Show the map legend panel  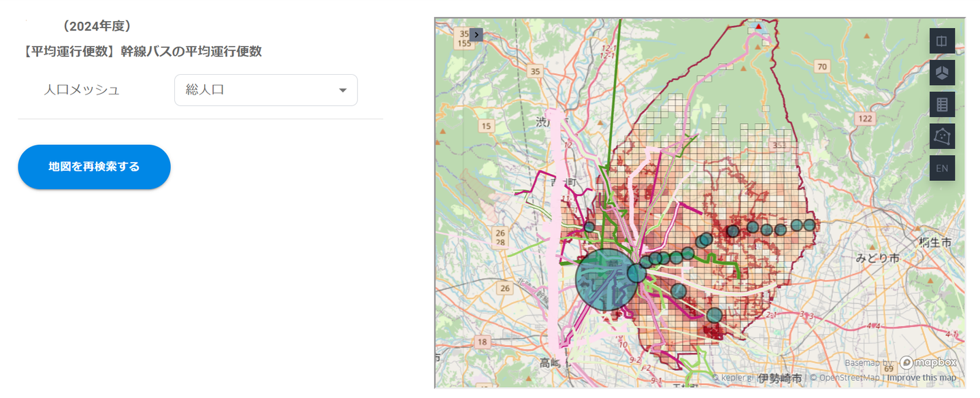coord(942,105)
